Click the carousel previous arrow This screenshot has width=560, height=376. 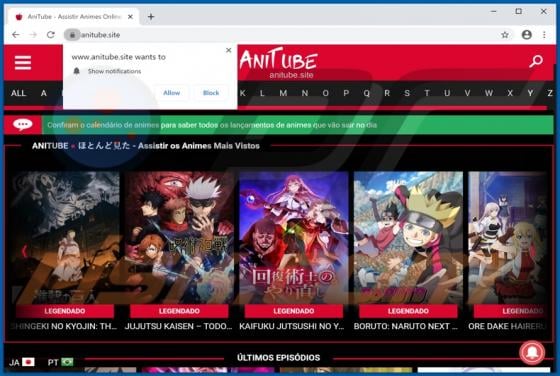[x=24, y=251]
